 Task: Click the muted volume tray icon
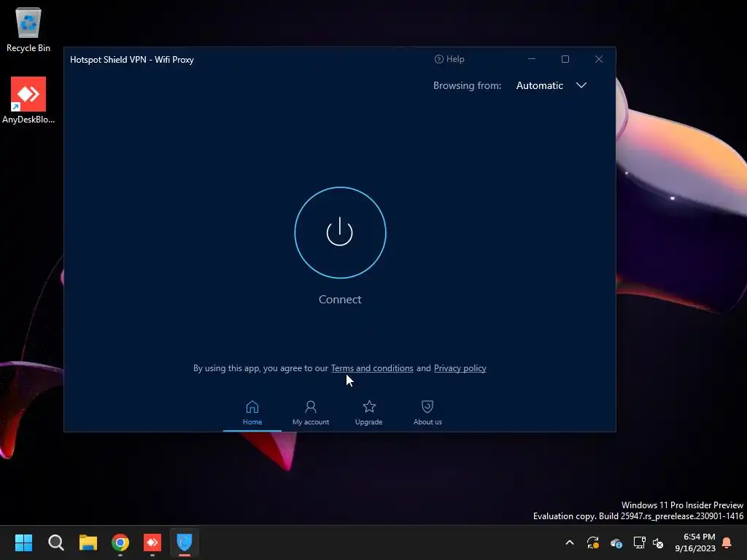pyautogui.click(x=658, y=542)
